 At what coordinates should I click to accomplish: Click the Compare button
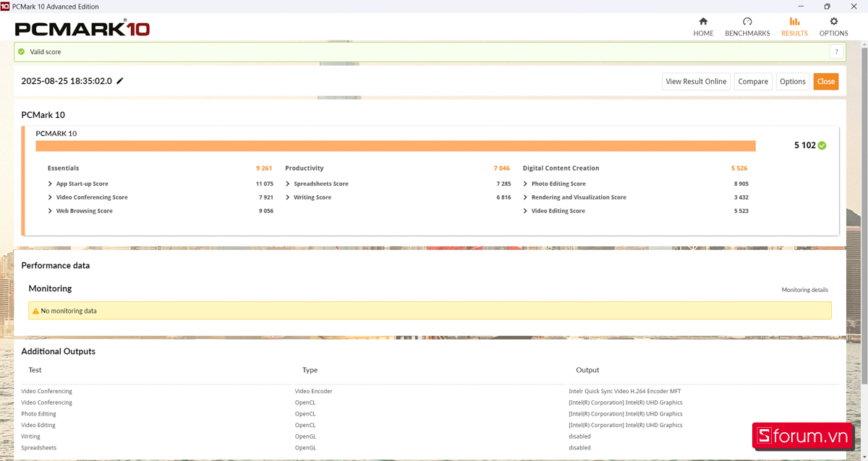[x=753, y=82]
